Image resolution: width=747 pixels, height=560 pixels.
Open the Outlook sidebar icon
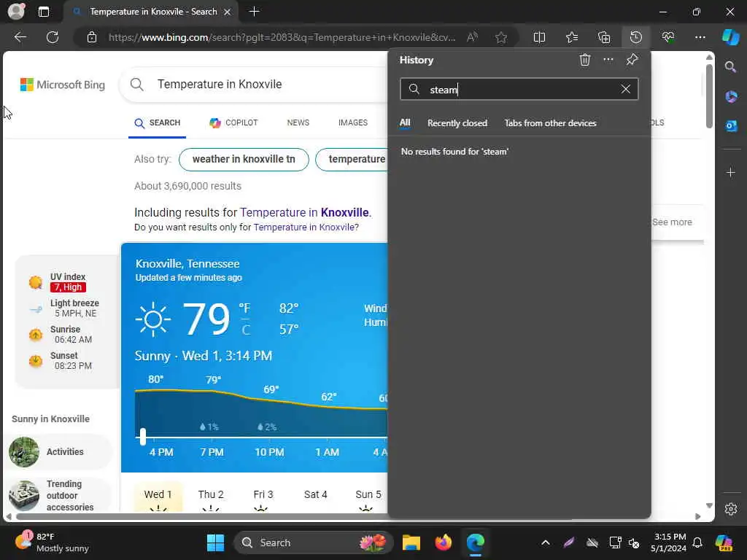tap(731, 125)
